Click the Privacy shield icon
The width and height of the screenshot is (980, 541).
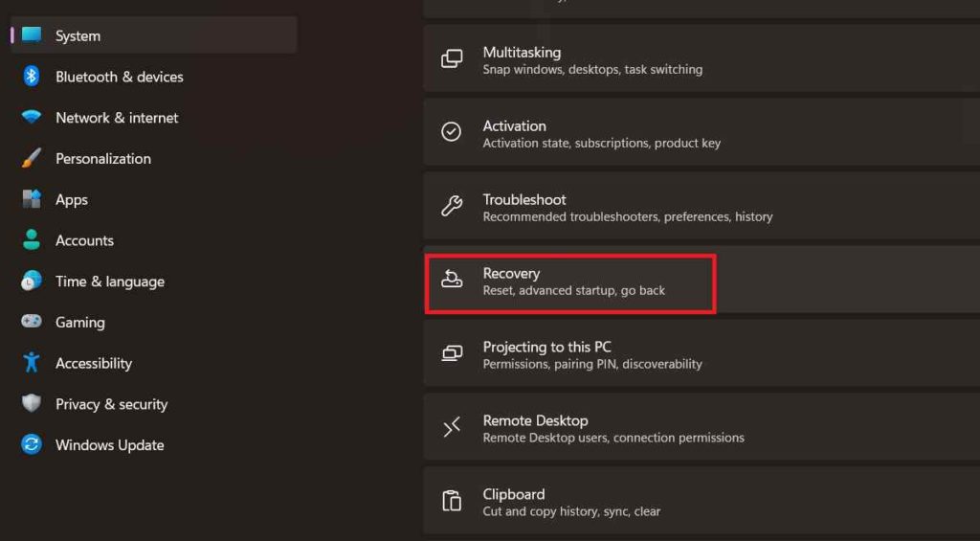click(x=32, y=403)
